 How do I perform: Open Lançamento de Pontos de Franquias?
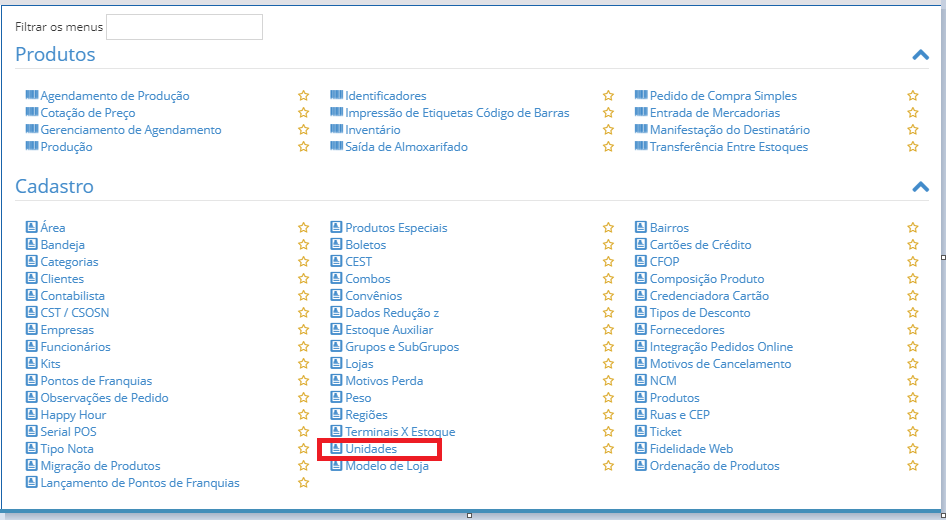tap(140, 483)
